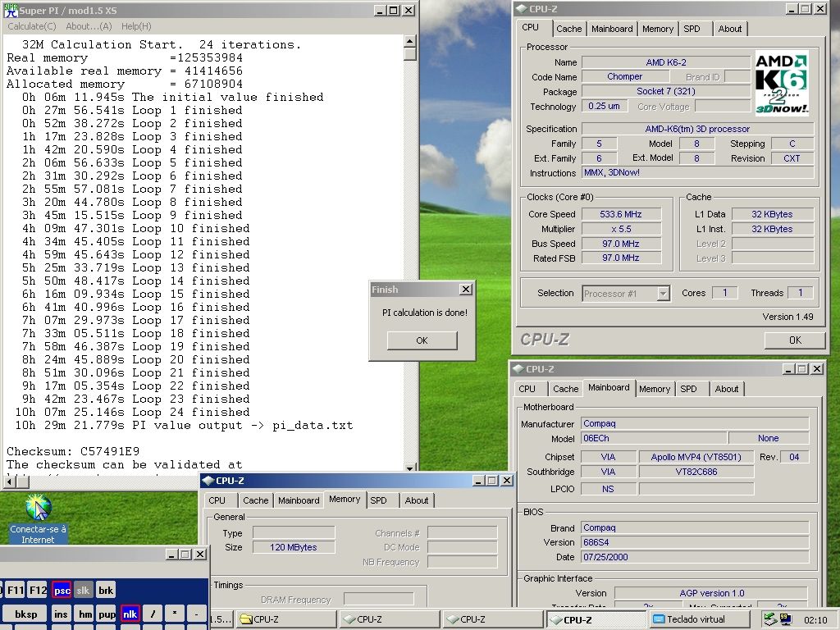Switch to About tab in top CPU-Z
840x630 pixels.
click(x=729, y=29)
